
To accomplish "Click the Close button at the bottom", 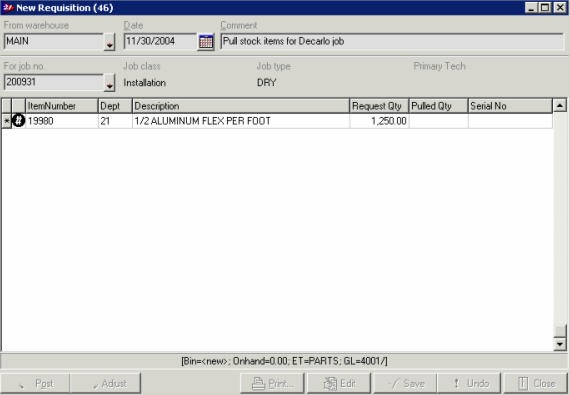I will [x=536, y=383].
